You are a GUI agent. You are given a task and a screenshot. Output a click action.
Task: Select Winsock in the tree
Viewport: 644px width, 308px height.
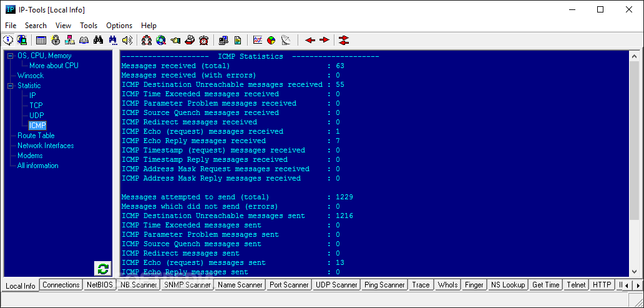[31, 76]
